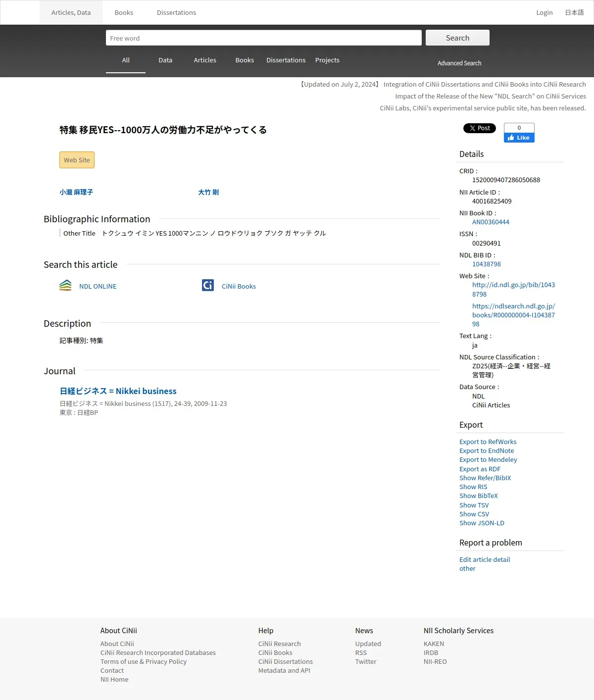Click Edit article detail
This screenshot has height=700, width=594.
485,560
